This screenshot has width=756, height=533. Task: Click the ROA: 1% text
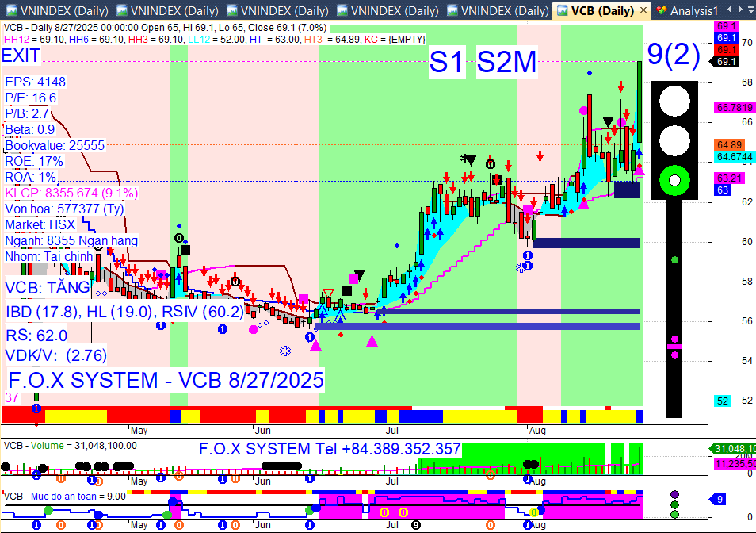click(x=30, y=178)
